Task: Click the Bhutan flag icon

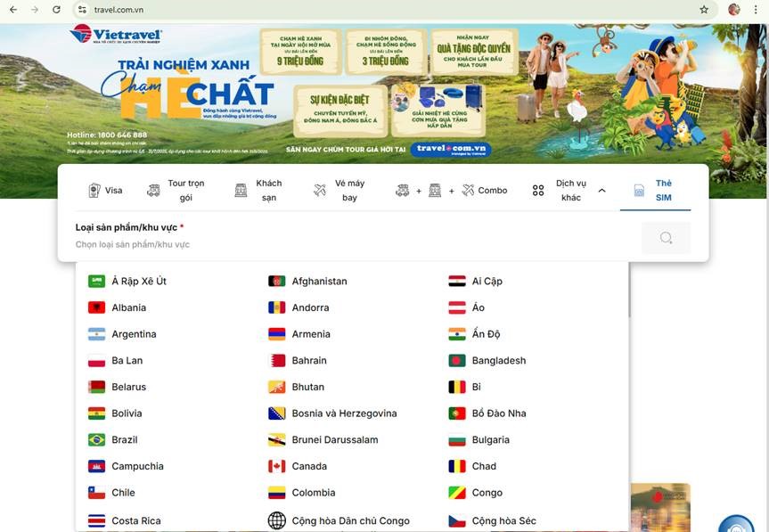Action: (x=276, y=387)
